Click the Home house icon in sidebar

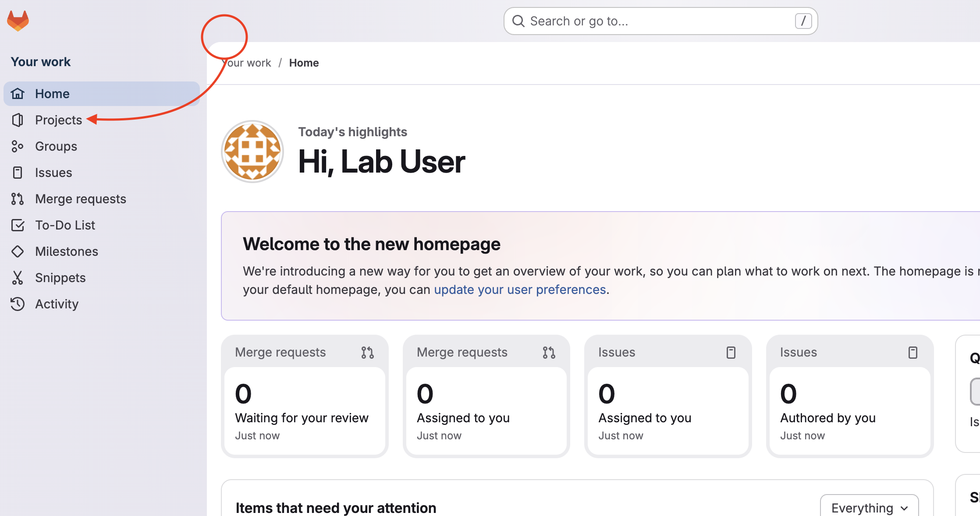(x=18, y=94)
